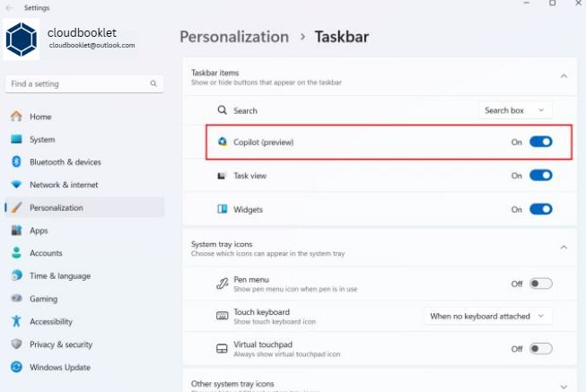The height and width of the screenshot is (392, 586).
Task: Click the magnifier icon in Find a setting
Action: 153,83
